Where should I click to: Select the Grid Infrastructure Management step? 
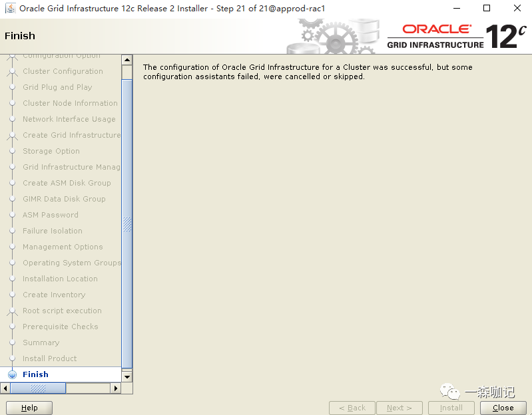tap(72, 167)
